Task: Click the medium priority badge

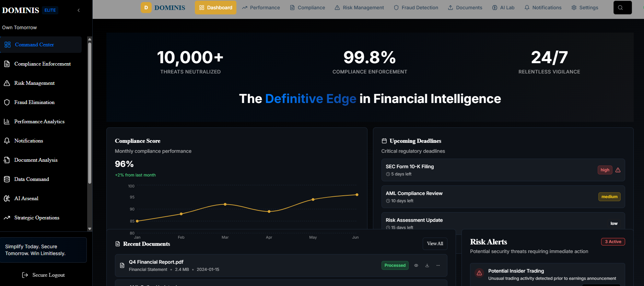Action: point(609,197)
